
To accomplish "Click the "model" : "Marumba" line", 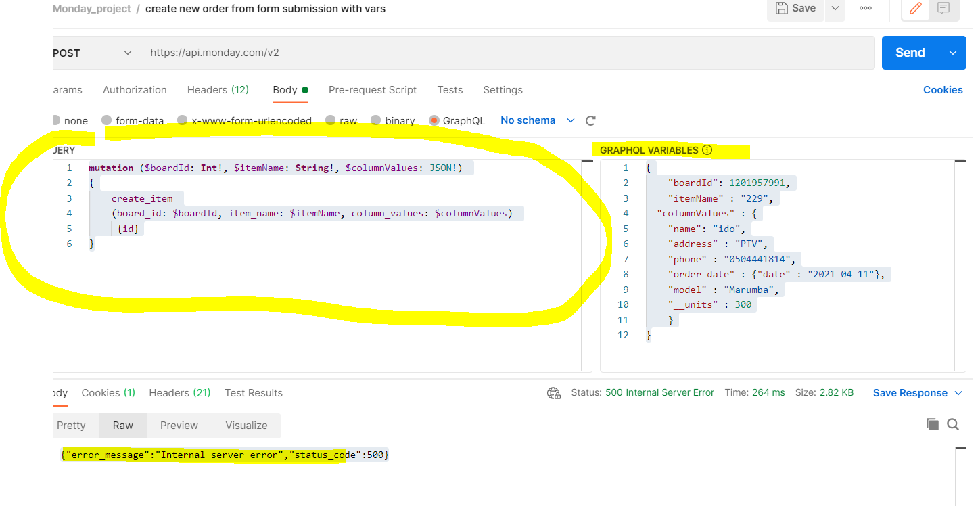I will point(725,290).
